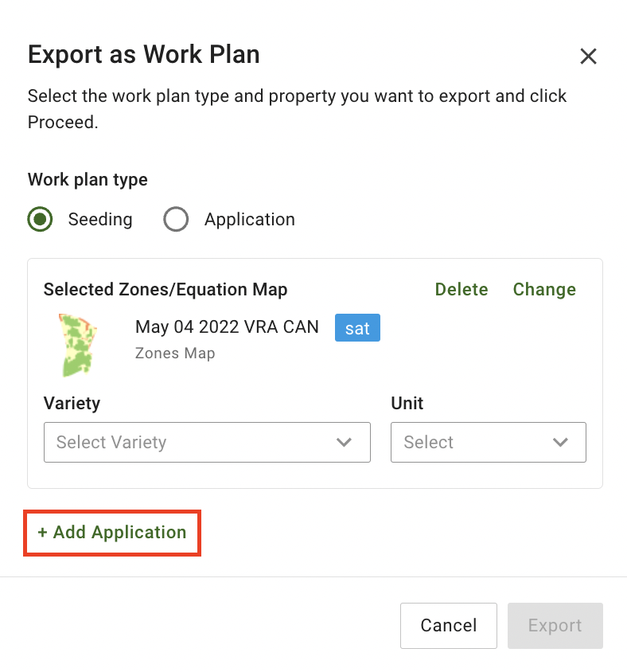Choose the Application work plan type radio
627x672 pixels.
pos(176,219)
